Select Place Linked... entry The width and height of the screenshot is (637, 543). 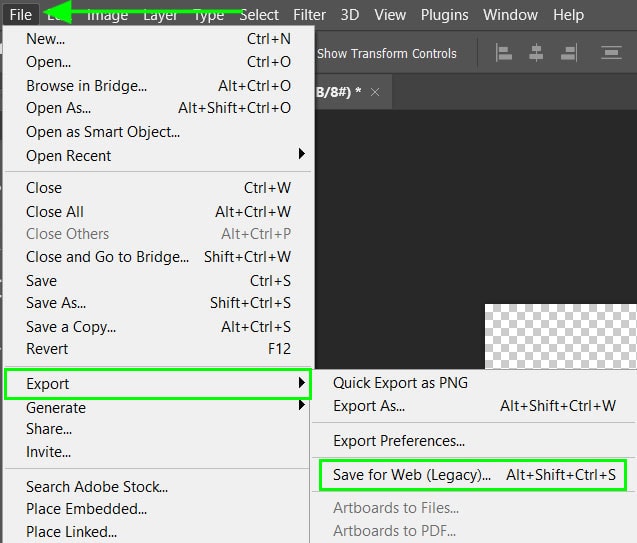point(158,532)
